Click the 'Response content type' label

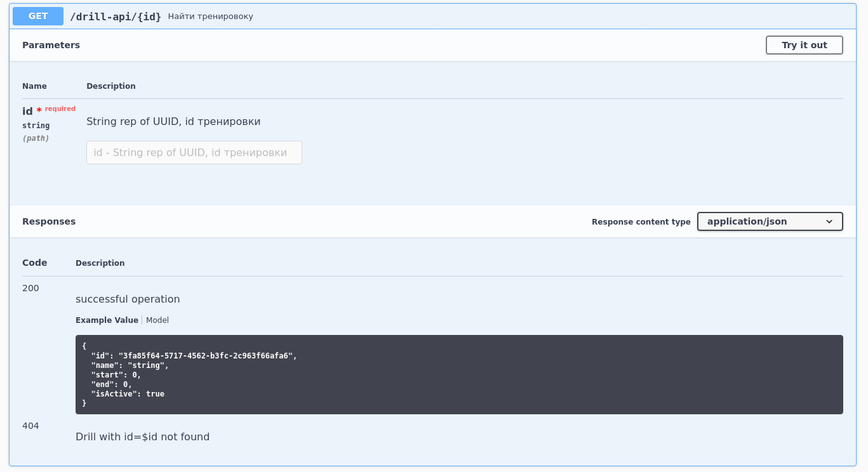click(x=641, y=222)
